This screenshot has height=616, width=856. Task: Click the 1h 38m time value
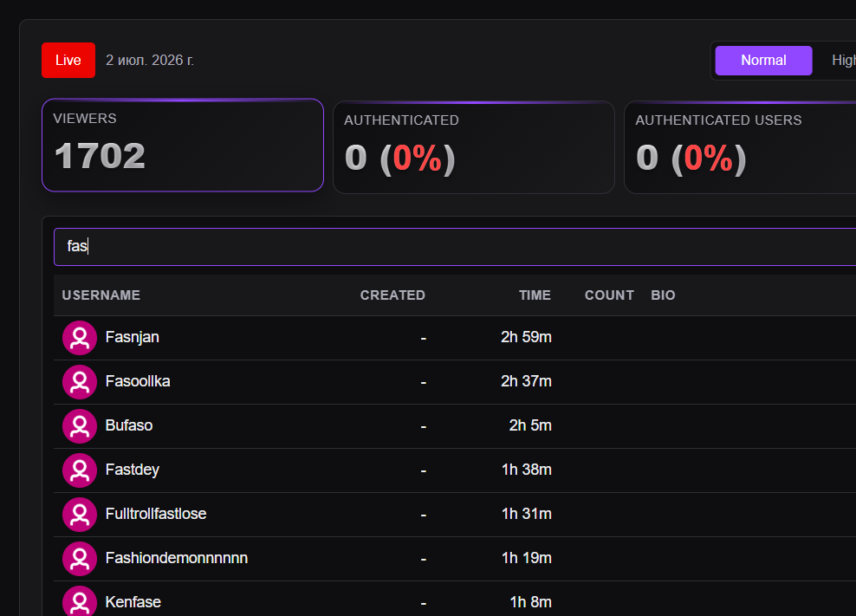point(526,470)
